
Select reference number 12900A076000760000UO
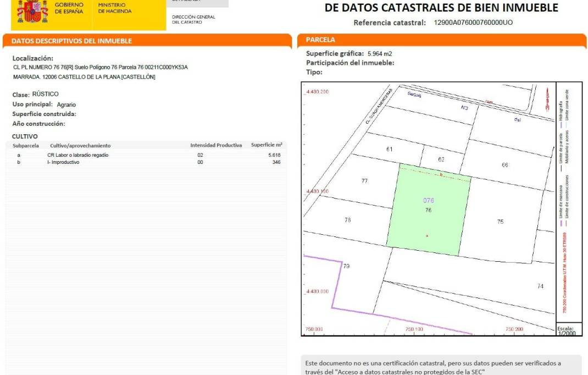pyautogui.click(x=473, y=23)
